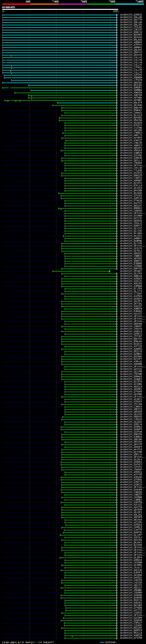Image resolution: width=146 pixels, height=644 pixels.
Task: Select the UniRef100_Q117H3 label
Action: coord(131,274)
